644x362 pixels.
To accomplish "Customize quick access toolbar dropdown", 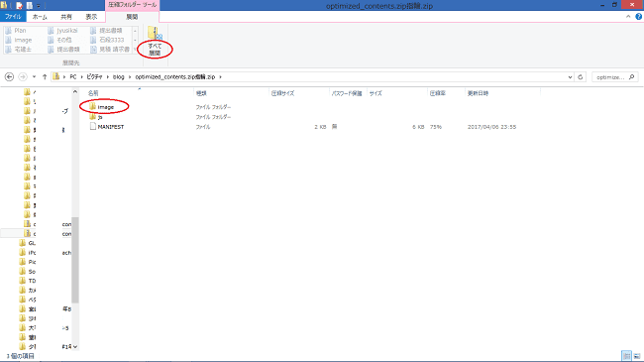I will click(x=39, y=6).
